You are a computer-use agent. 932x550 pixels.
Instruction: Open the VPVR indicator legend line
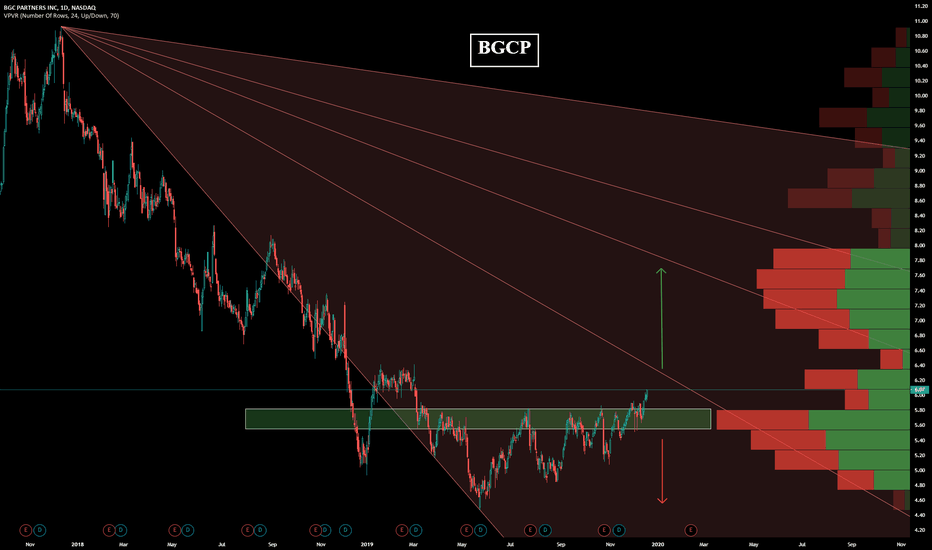pos(61,15)
